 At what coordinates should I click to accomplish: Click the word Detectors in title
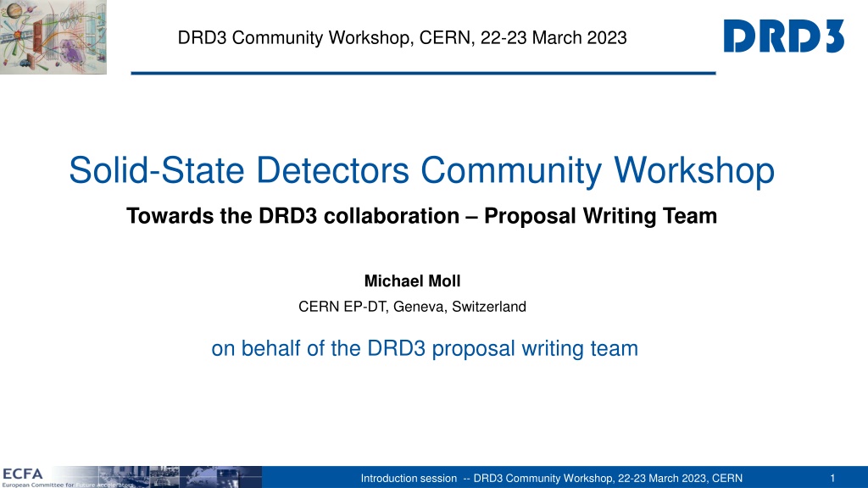(332, 169)
